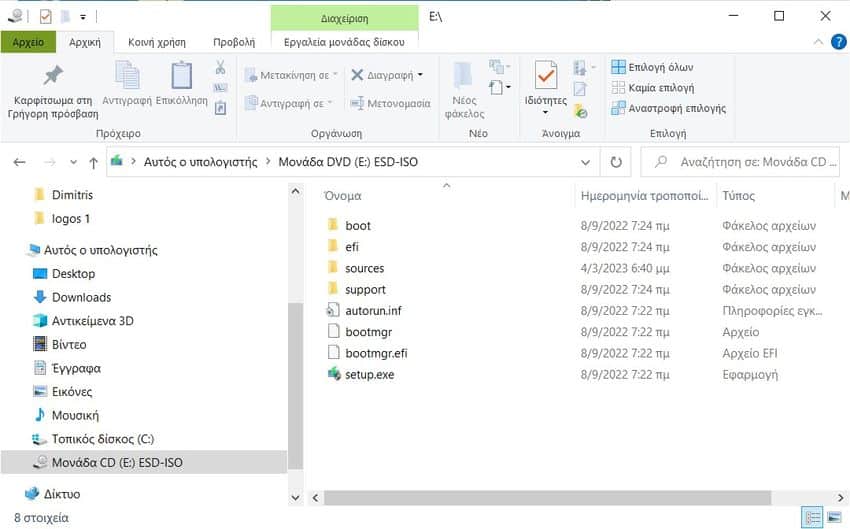
Task: Switch to Details view icon
Action: pos(812,518)
